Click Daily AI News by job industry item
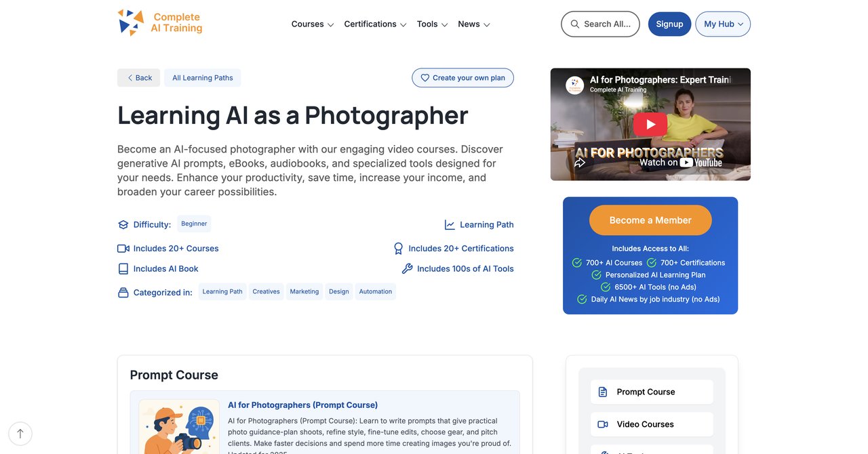The width and height of the screenshot is (868, 454). tap(649, 300)
